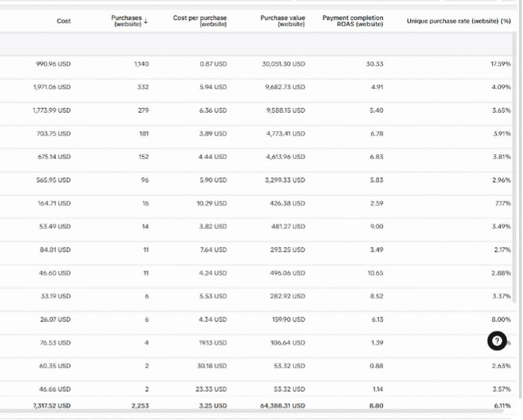Click the 9.00 ROAS value
523x420 pixels.
377,226
